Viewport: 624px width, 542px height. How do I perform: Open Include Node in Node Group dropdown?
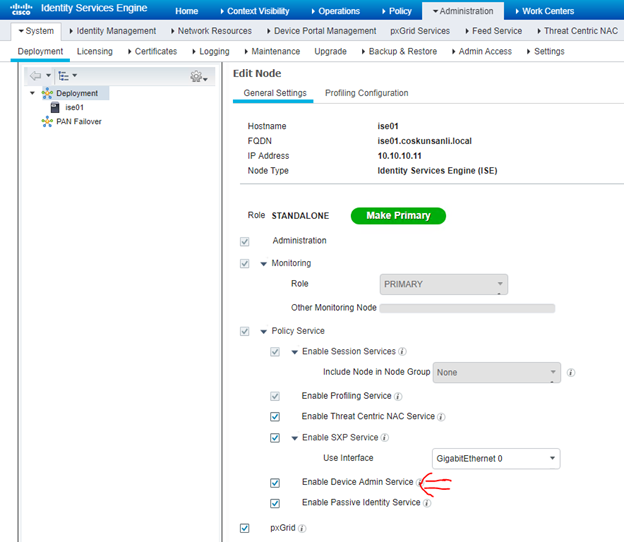coord(497,372)
